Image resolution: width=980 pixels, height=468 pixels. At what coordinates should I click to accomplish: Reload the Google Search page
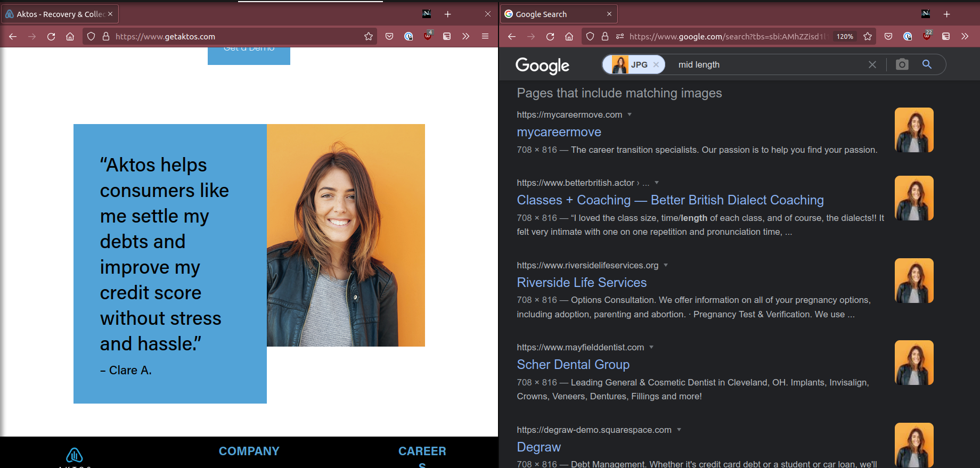coord(550,36)
